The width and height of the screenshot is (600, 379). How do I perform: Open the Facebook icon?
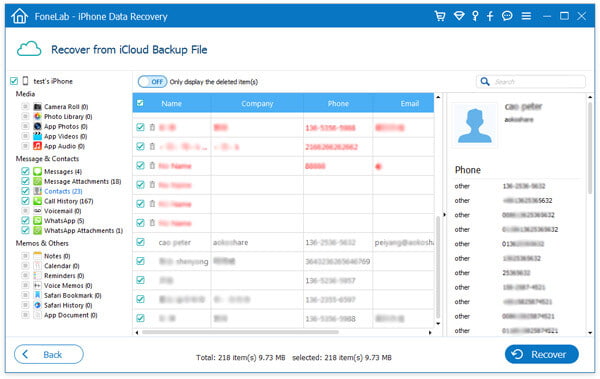pyautogui.click(x=490, y=16)
